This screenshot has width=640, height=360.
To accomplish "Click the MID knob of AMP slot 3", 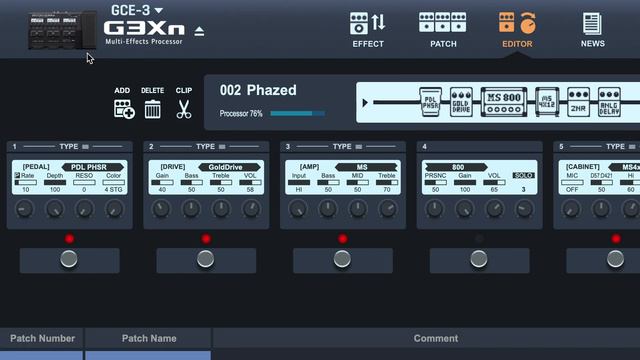I will tap(358, 209).
